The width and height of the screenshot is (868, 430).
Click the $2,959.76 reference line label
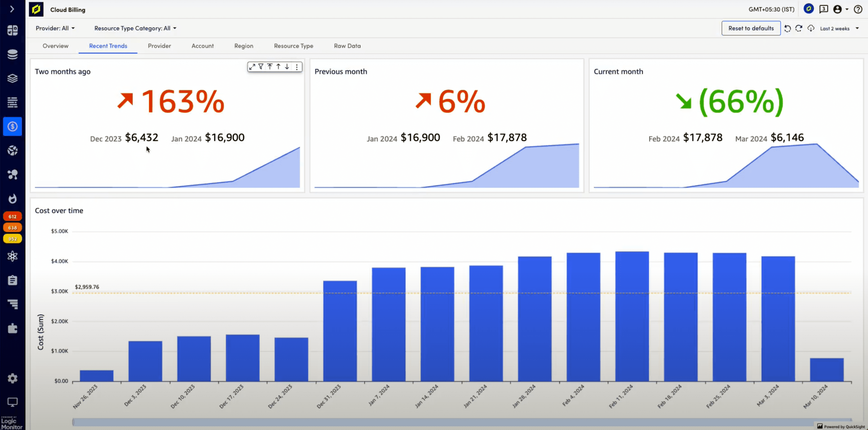coord(87,287)
